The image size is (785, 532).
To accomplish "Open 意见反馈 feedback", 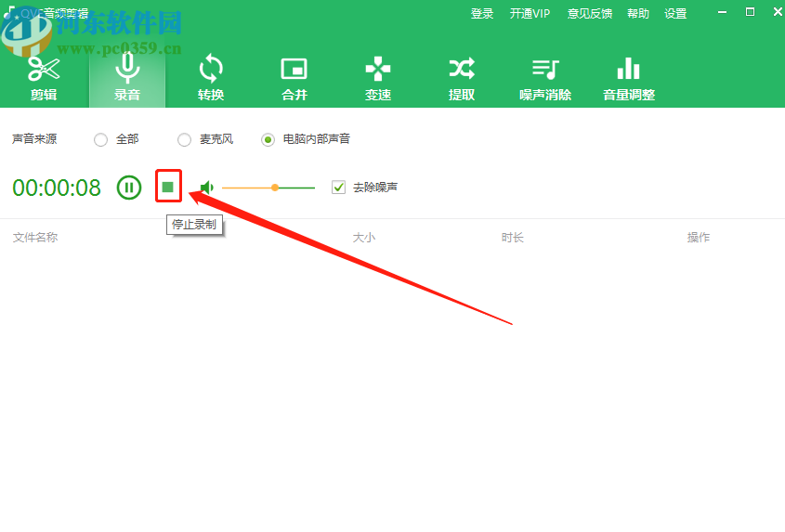I will coord(590,14).
